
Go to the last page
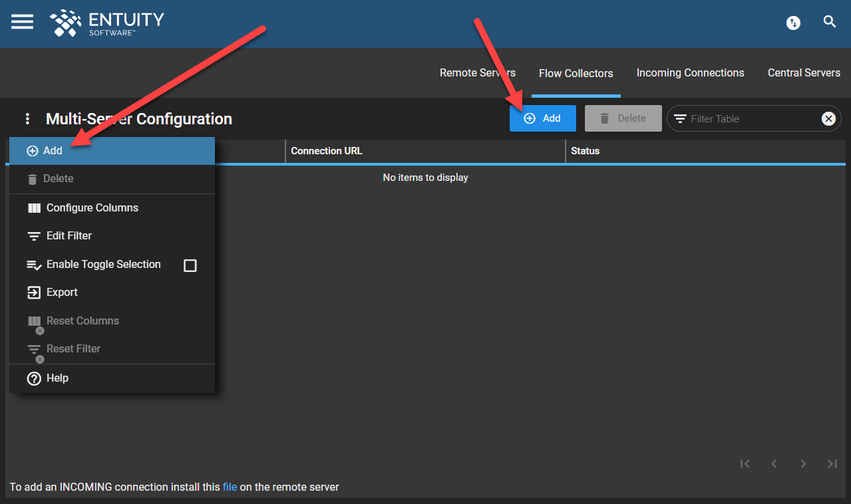832,464
